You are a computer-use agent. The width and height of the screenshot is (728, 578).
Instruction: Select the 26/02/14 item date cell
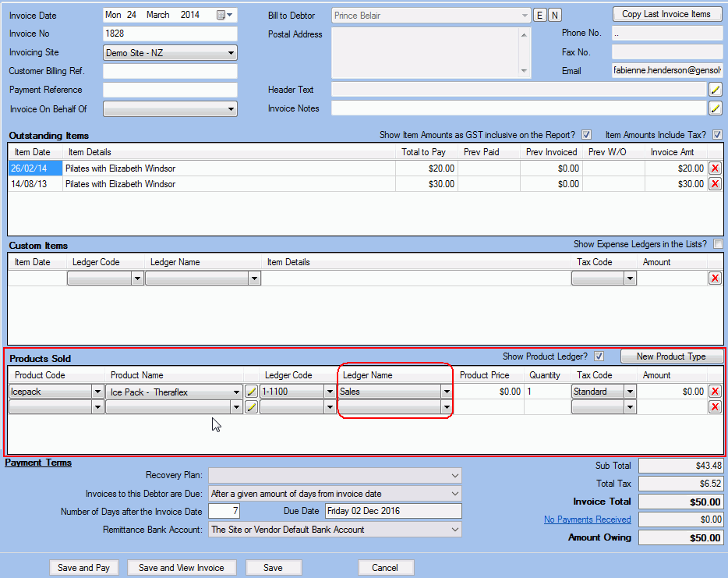pyautogui.click(x=35, y=168)
